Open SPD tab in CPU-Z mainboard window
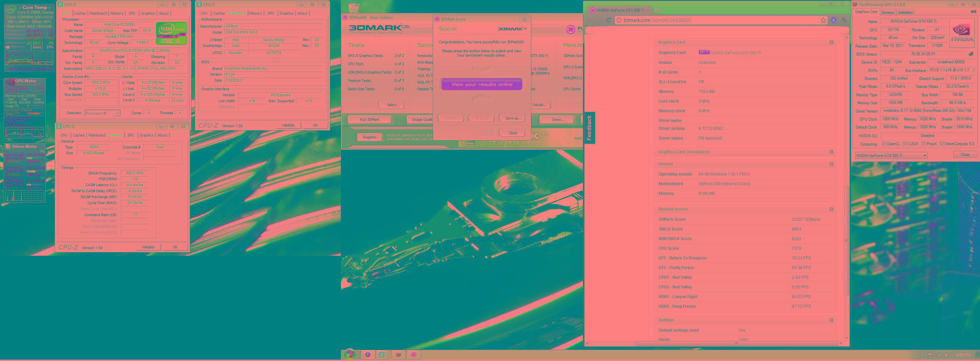The width and height of the screenshot is (980, 361). [x=271, y=13]
